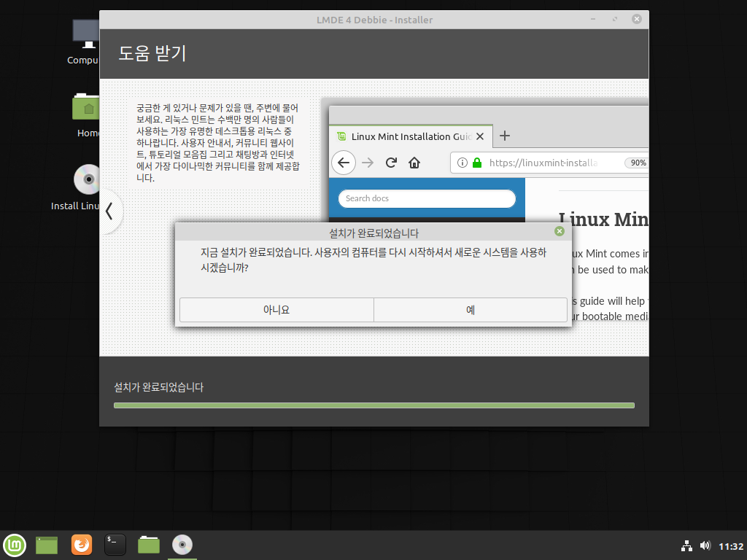Click the installation progress bar

tap(374, 405)
